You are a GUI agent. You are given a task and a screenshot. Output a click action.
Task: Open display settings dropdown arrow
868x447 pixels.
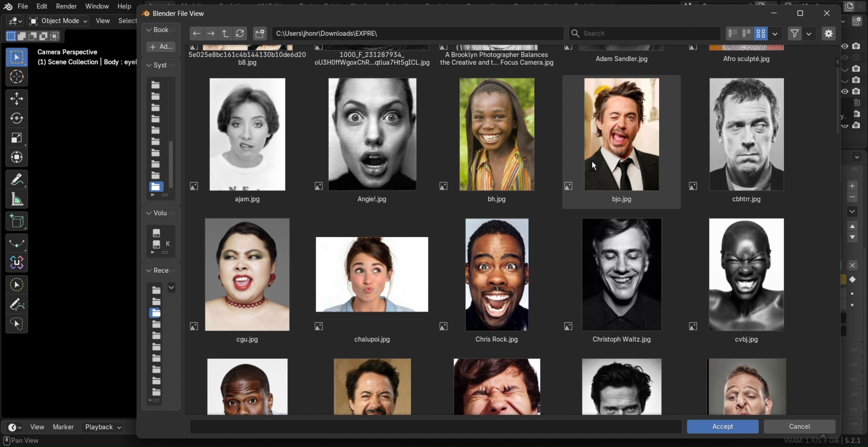[775, 34]
